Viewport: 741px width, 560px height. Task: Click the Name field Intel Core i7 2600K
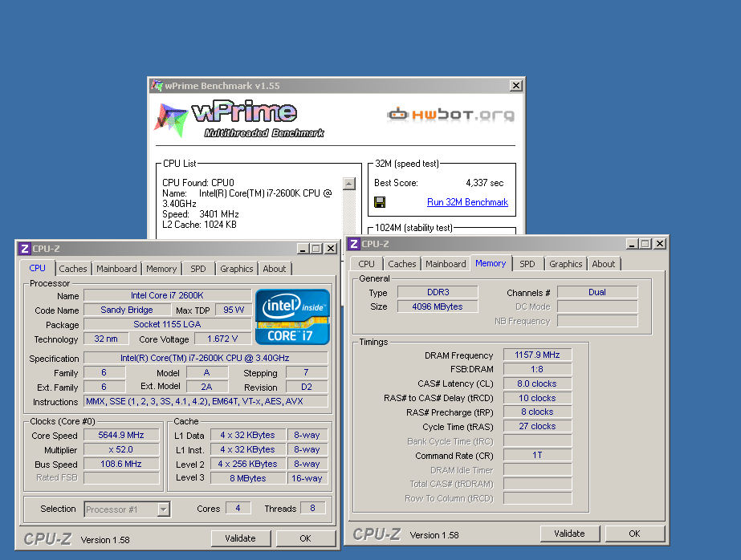(x=167, y=295)
